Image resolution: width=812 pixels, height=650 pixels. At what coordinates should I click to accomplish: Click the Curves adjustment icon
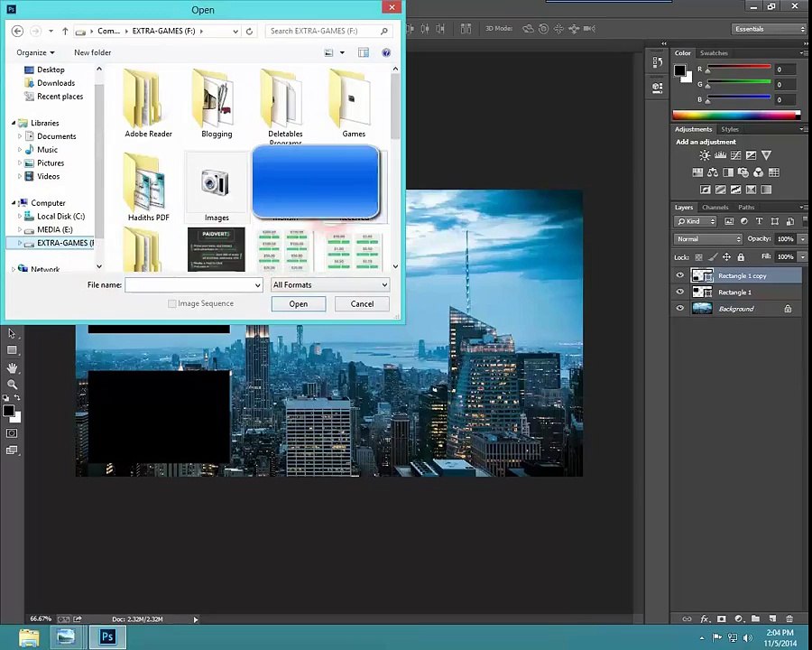(x=735, y=155)
